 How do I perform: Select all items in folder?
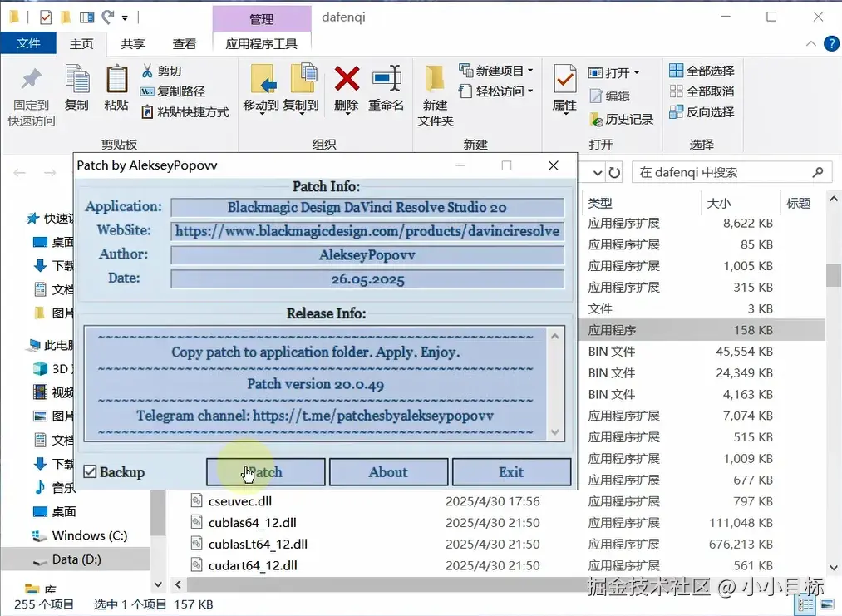[x=702, y=71]
